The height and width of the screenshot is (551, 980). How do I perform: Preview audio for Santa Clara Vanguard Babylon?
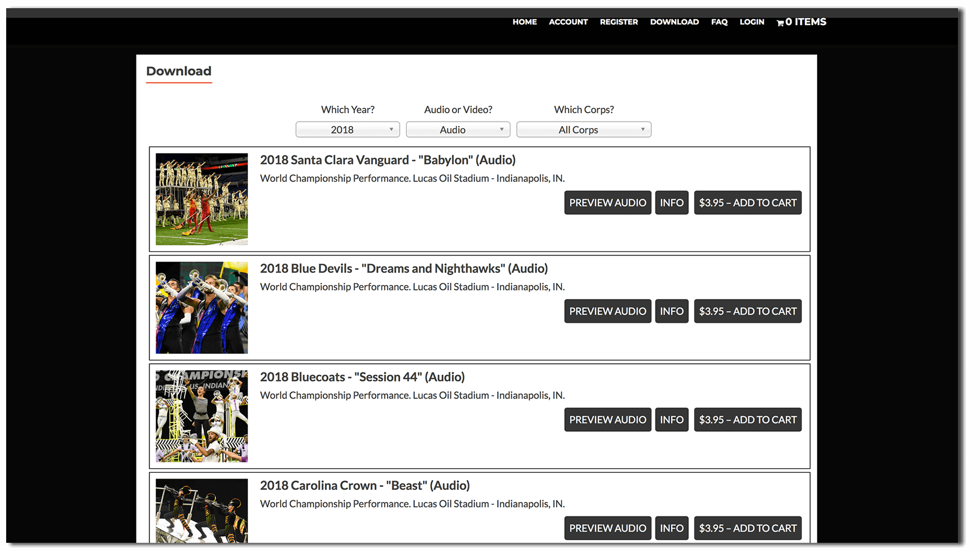click(607, 203)
